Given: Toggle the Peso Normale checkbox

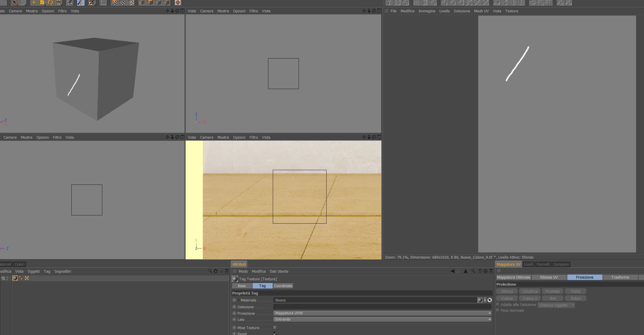Looking at the screenshot, I should [498, 310].
